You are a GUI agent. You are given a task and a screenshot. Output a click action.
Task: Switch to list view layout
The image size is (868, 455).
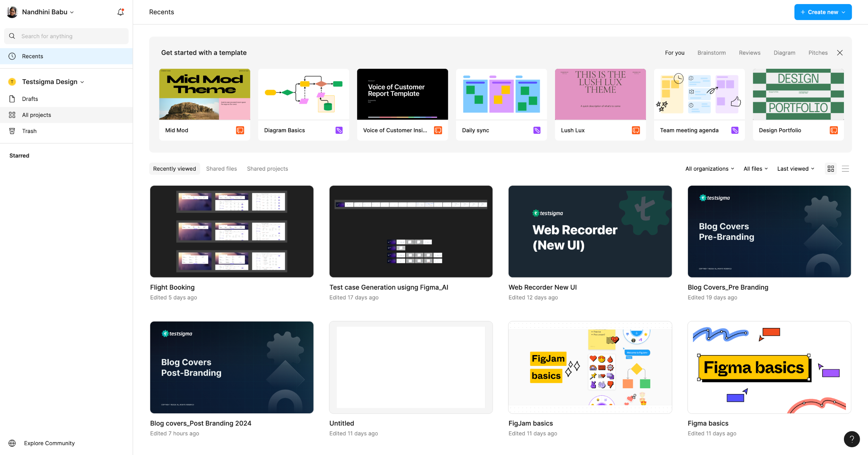[845, 168]
